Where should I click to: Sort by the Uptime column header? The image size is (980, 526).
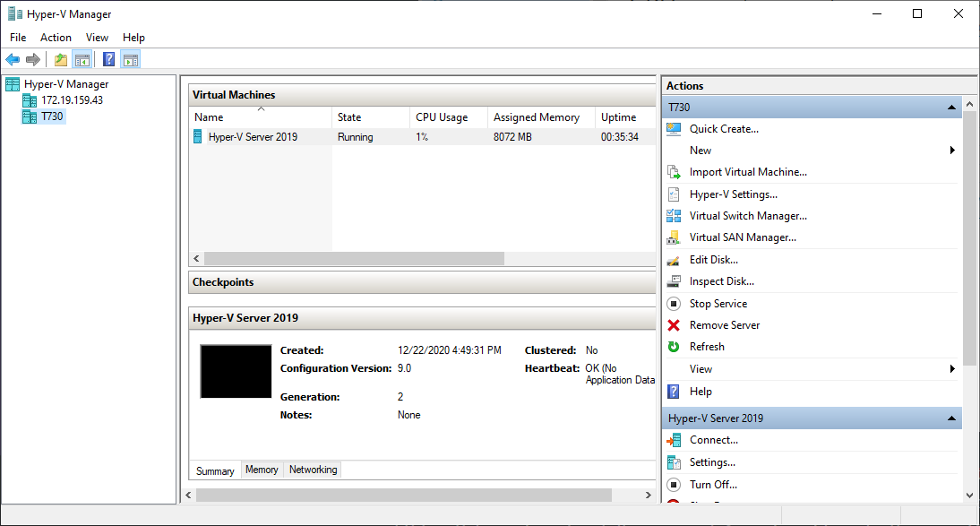click(x=625, y=117)
